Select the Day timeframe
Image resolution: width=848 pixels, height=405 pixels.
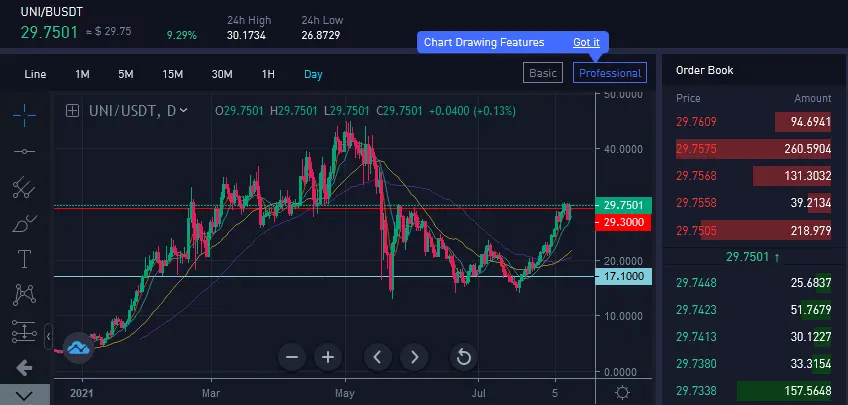point(313,74)
